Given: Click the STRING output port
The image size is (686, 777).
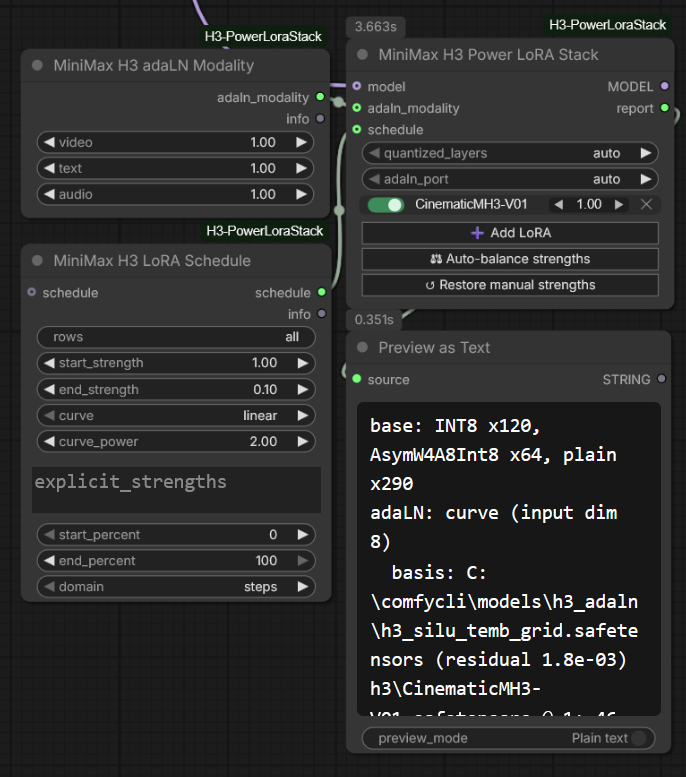Looking at the screenshot, I should click(x=661, y=379).
